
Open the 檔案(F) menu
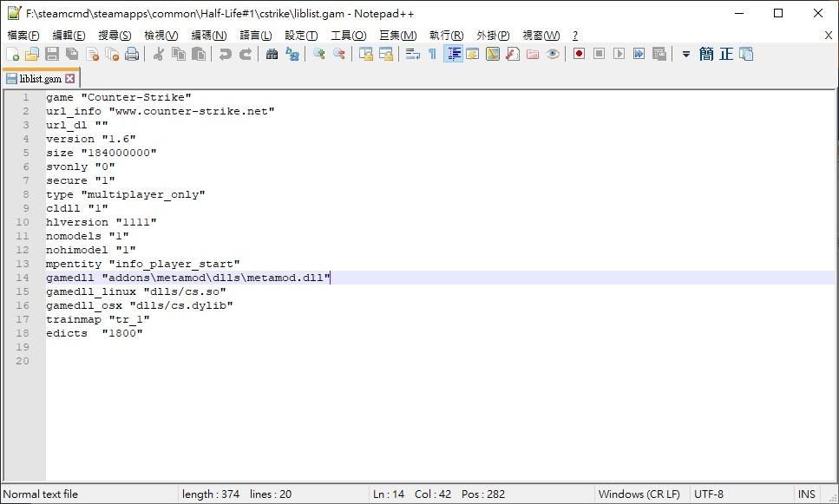pyautogui.click(x=23, y=35)
